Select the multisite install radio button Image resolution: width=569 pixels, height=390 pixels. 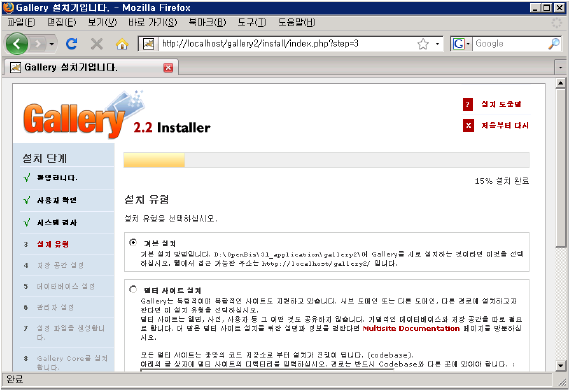(x=133, y=289)
